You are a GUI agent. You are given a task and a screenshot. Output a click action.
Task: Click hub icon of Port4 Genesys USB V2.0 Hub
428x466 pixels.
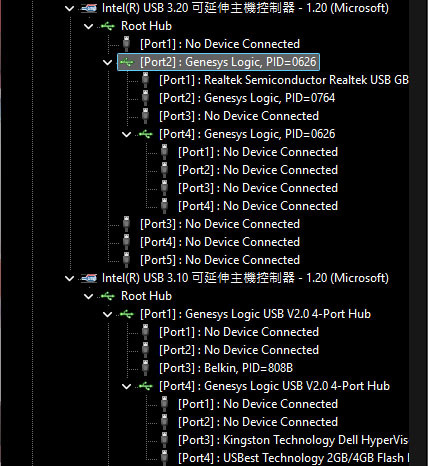coord(146,386)
